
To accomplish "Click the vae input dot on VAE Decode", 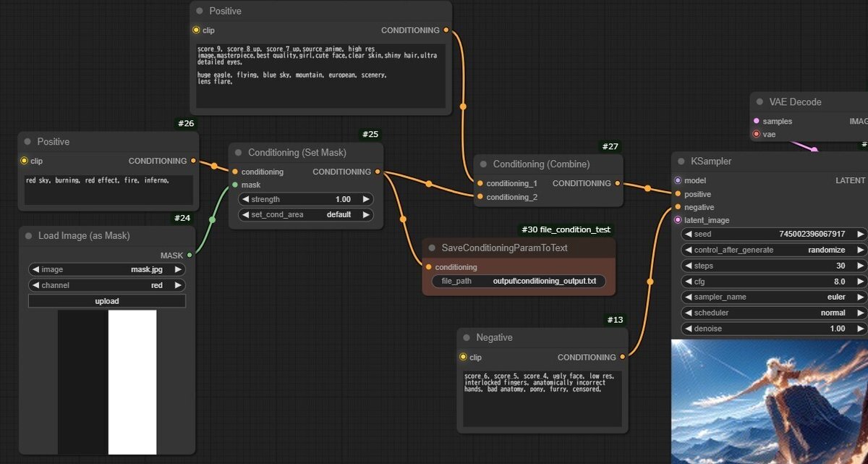I will [756, 134].
